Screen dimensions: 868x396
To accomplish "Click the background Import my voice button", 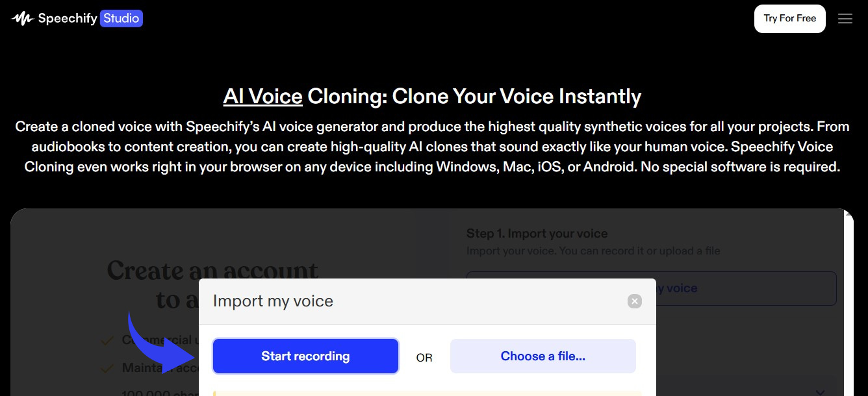I will 746,288.
